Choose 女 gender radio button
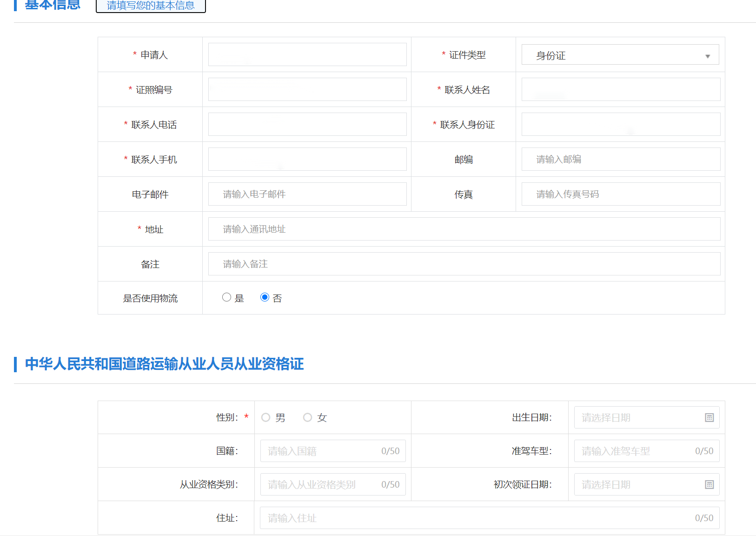This screenshot has height=536, width=756. tap(307, 417)
